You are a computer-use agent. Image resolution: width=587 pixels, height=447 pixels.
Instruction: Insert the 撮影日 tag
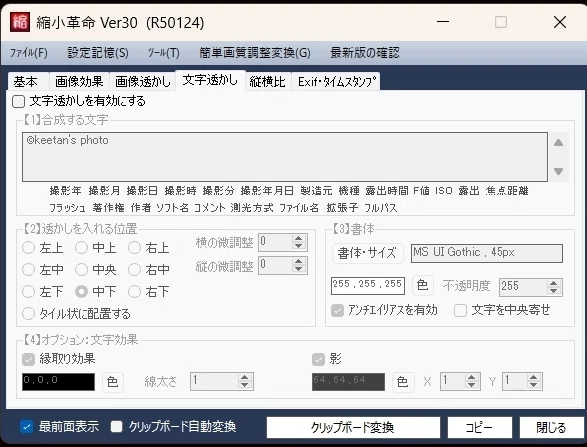pyautogui.click(x=142, y=191)
